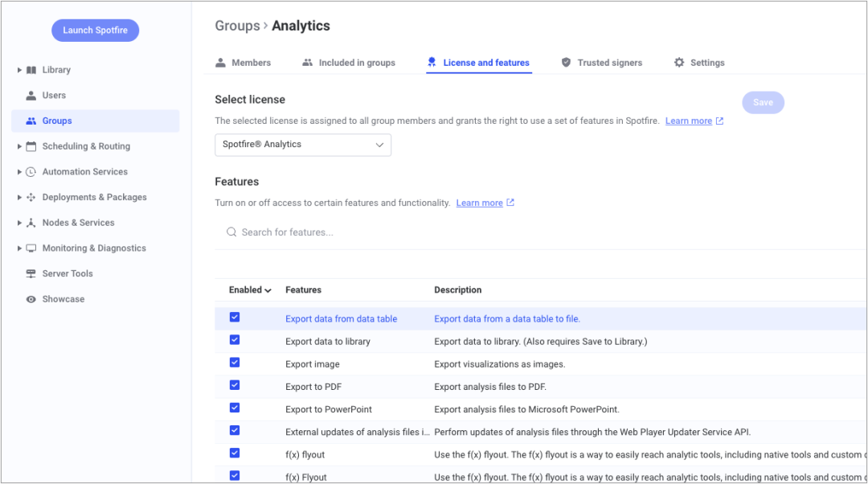Click the Showcase eye icon
The width and height of the screenshot is (868, 484).
tap(31, 299)
